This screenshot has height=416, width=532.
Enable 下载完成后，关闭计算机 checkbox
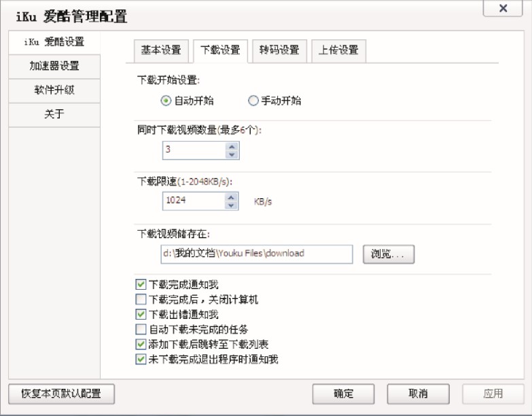(x=141, y=299)
